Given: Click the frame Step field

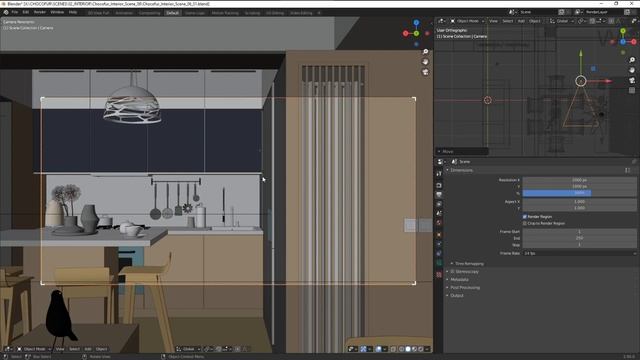Looking at the screenshot, I should (x=580, y=244).
